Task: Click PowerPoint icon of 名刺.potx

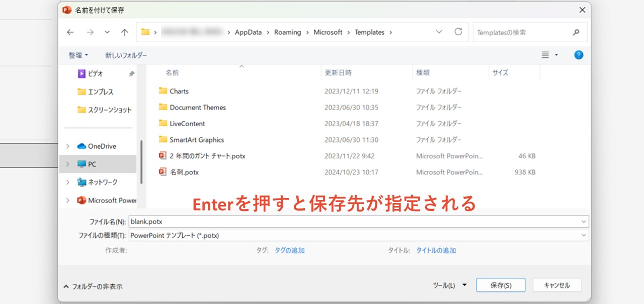Action: pyautogui.click(x=163, y=172)
